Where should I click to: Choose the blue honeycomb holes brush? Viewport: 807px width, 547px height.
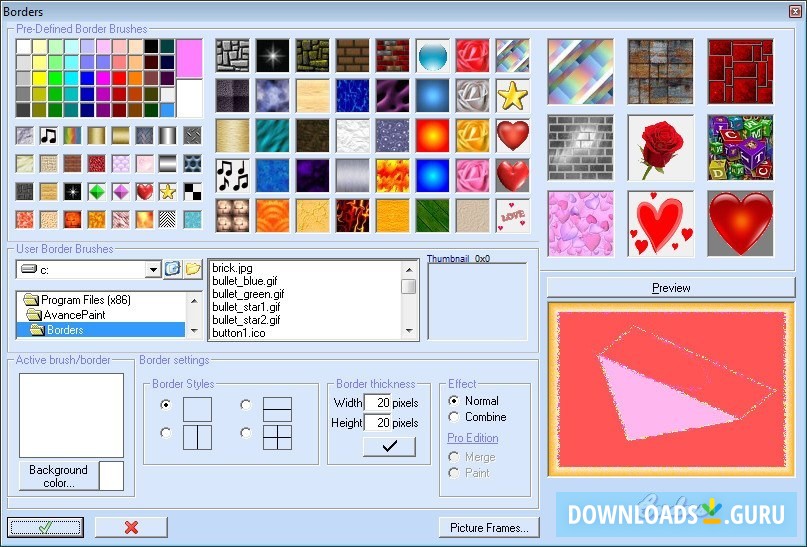pyautogui.click(x=192, y=164)
